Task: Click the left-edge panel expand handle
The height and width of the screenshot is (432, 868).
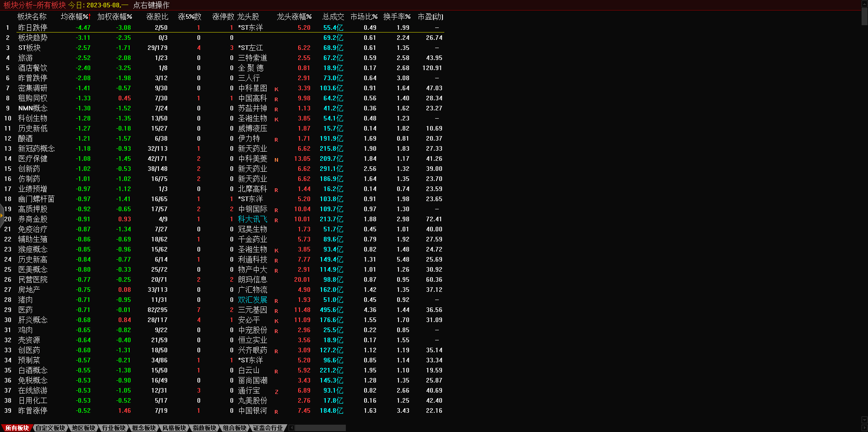Action: click(2, 215)
